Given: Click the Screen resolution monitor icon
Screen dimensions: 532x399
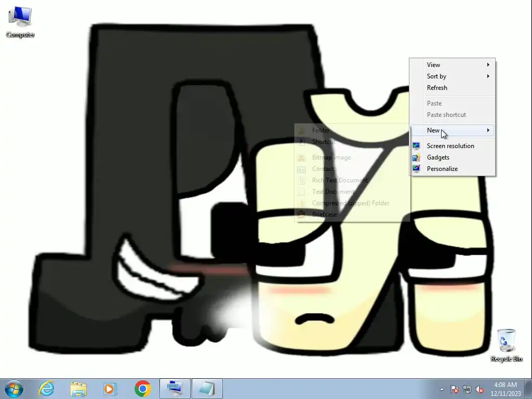Looking at the screenshot, I should click(416, 146).
